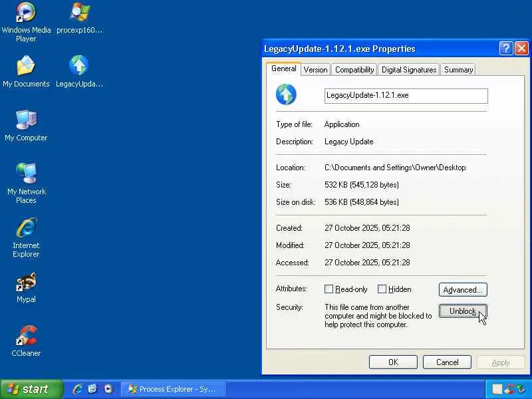Select the Internet Explorer desktop icon
This screenshot has width=532, height=399.
click(26, 237)
